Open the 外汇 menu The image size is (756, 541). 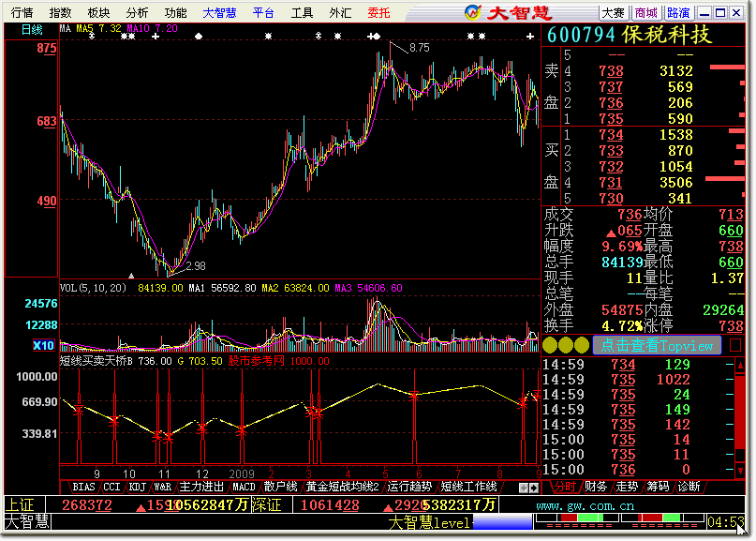pyautogui.click(x=340, y=12)
